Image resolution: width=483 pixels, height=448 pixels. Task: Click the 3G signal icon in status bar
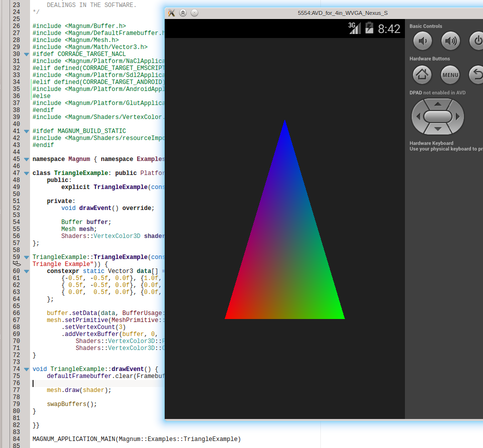pyautogui.click(x=354, y=28)
